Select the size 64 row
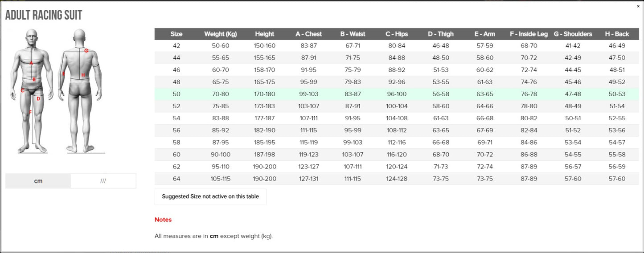644x253 pixels. (x=397, y=179)
